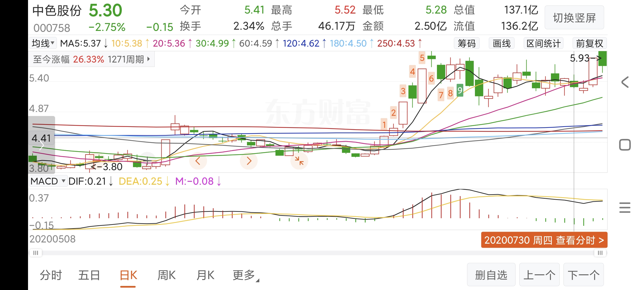Open 20200730 查看分时 link
This screenshot has height=290, width=644.
point(544,240)
